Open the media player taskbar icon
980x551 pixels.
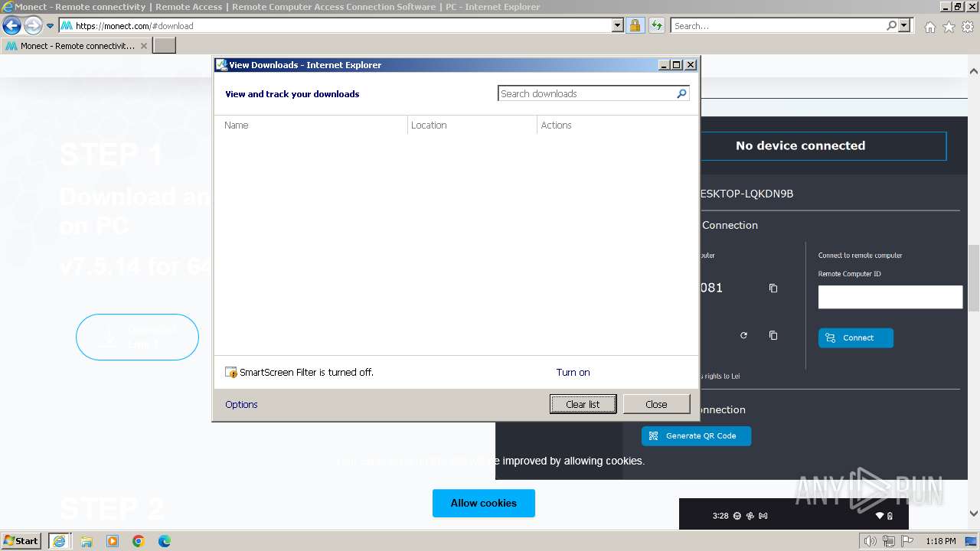113,541
